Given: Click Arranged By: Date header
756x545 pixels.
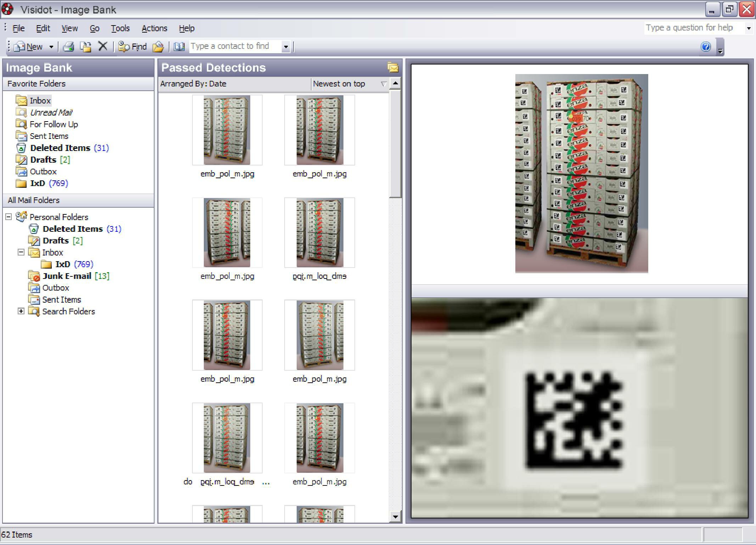Looking at the screenshot, I should point(194,84).
